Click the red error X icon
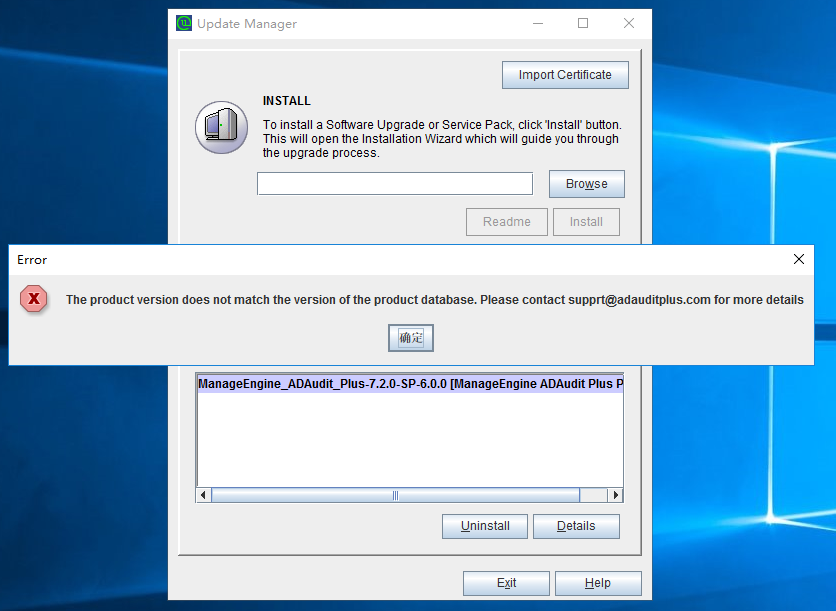The height and width of the screenshot is (611, 836). point(34,299)
